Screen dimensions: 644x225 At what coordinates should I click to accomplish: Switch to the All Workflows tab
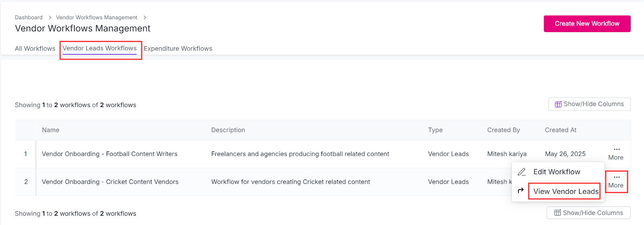35,49
